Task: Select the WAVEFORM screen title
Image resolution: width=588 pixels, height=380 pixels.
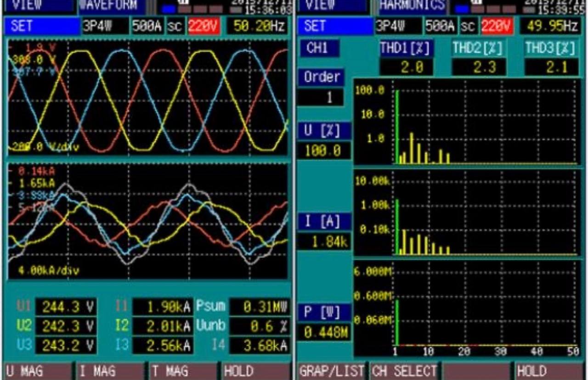Action: 112,6
